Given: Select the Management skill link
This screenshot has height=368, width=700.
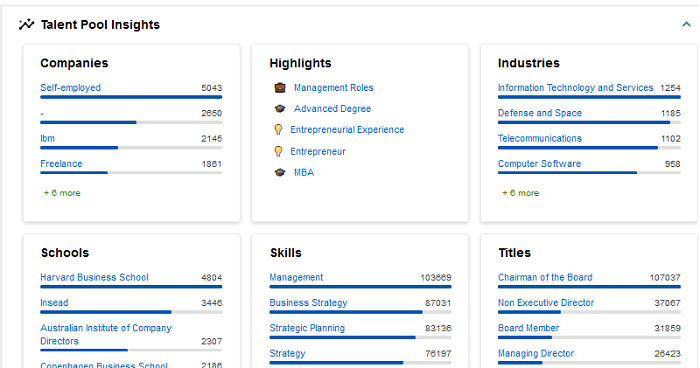Looking at the screenshot, I should (296, 277).
